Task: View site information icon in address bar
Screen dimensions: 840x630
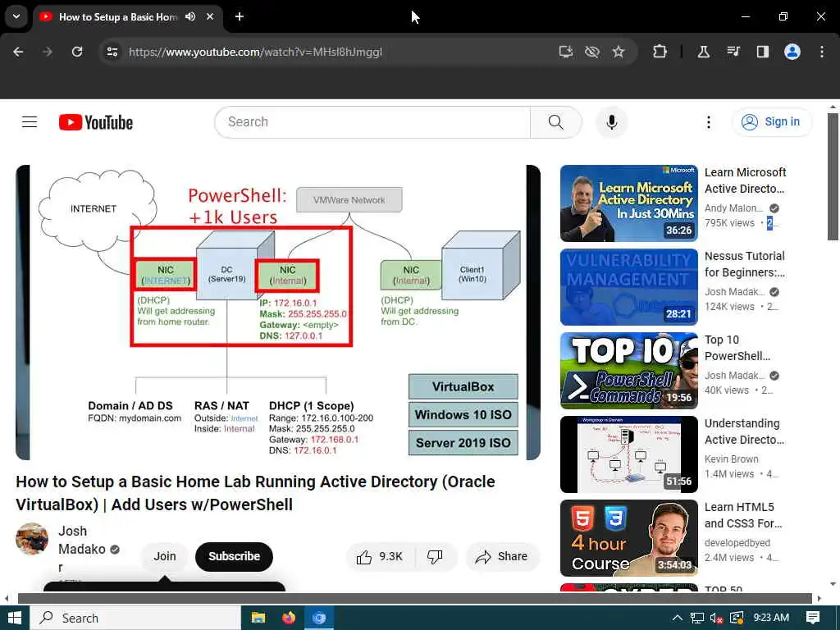Action: [x=112, y=52]
